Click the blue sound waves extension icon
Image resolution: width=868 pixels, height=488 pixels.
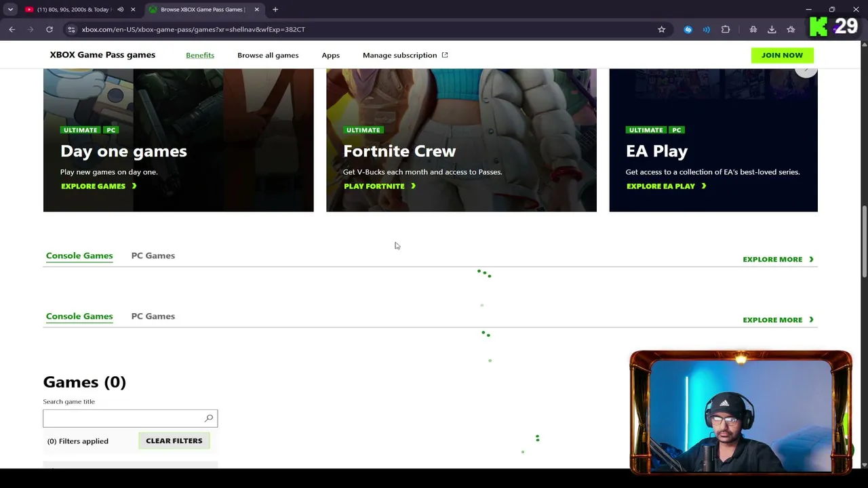(706, 29)
